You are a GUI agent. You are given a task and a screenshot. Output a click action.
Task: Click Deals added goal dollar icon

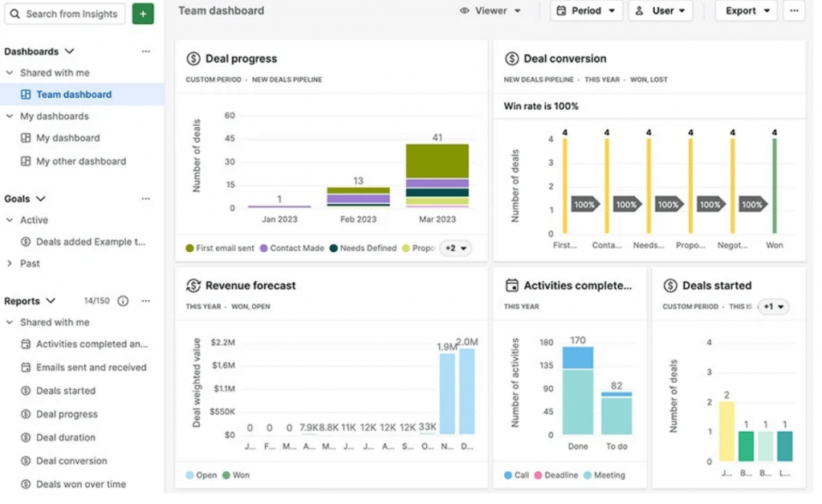click(25, 242)
